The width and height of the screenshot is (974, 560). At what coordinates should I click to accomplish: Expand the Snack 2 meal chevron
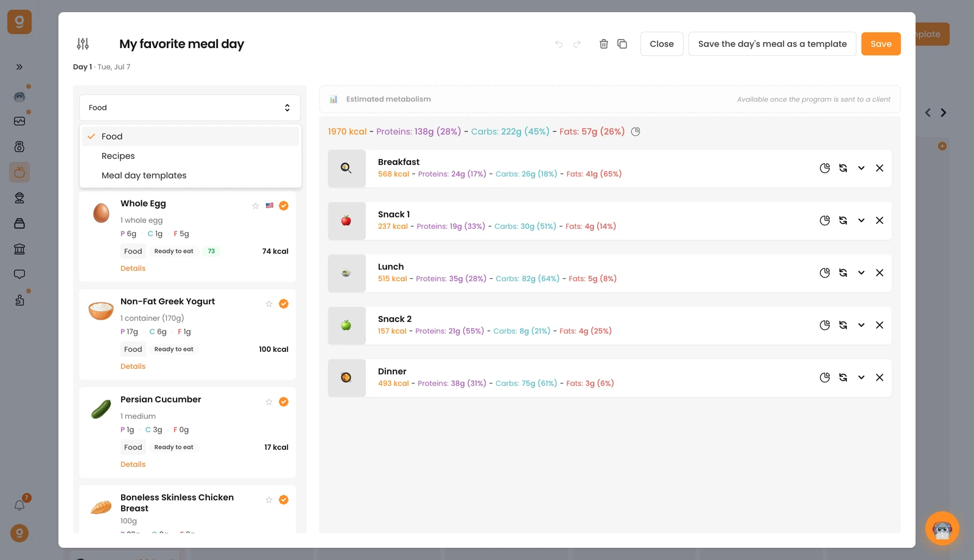(861, 325)
